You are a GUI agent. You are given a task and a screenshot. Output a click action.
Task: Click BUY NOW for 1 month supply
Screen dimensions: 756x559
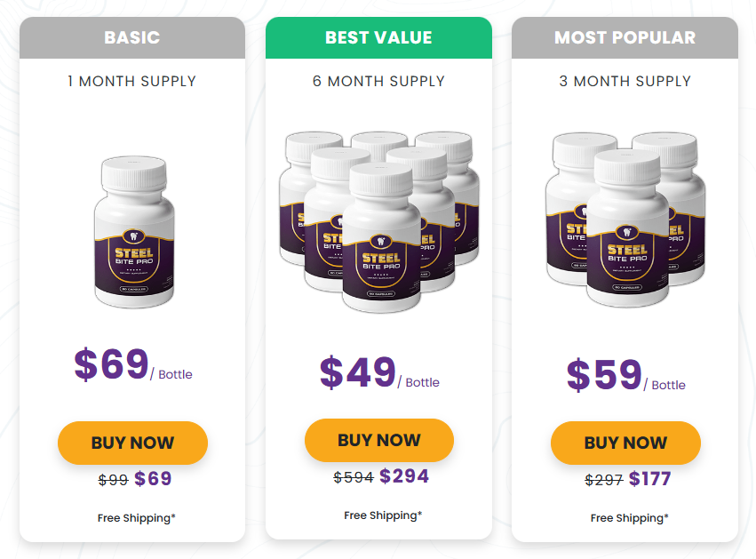(132, 443)
